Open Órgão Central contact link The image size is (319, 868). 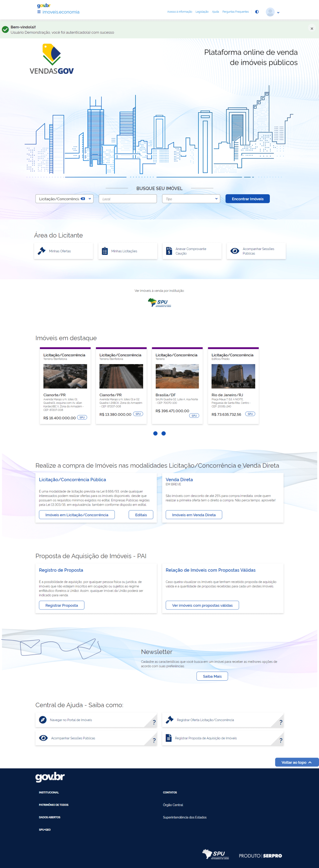coord(173,805)
